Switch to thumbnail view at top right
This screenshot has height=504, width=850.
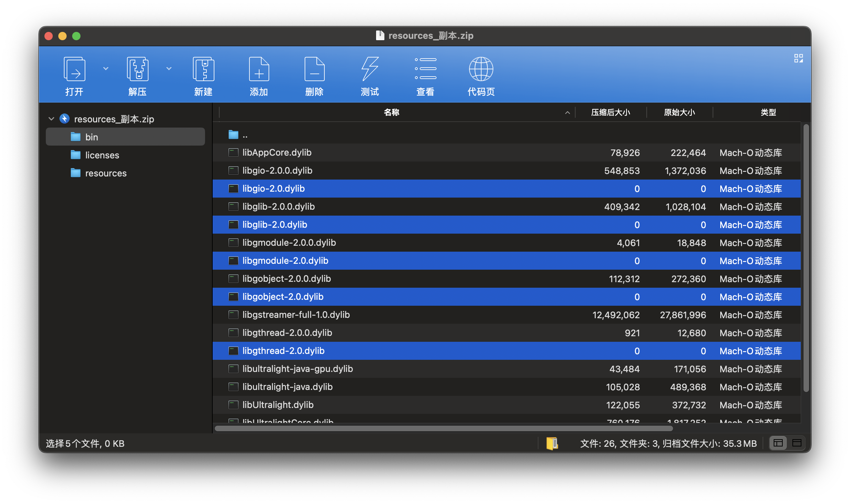[x=799, y=59]
